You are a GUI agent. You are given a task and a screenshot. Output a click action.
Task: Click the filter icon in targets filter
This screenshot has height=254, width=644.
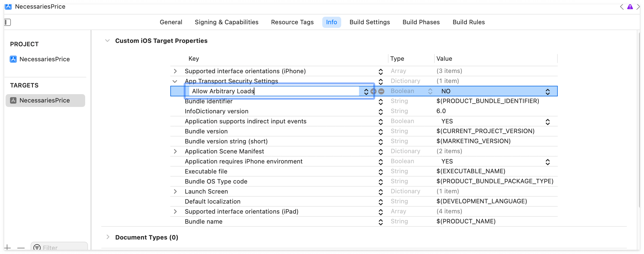pyautogui.click(x=37, y=247)
